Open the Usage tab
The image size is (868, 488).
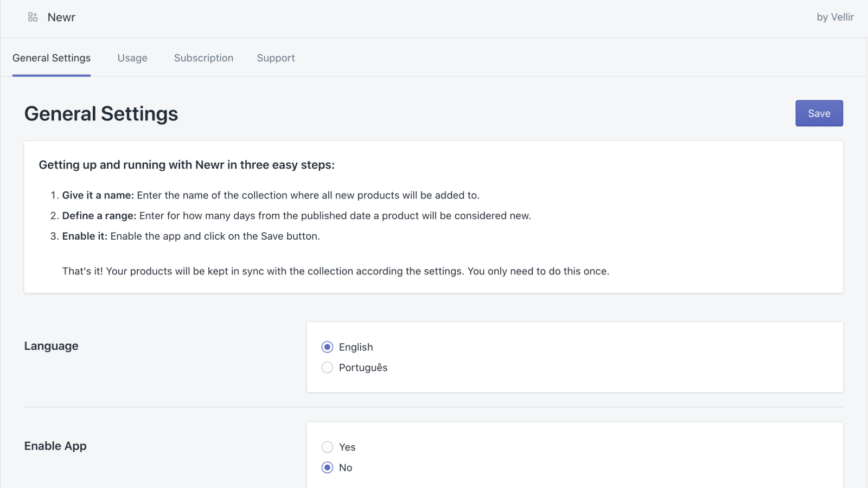coord(132,58)
